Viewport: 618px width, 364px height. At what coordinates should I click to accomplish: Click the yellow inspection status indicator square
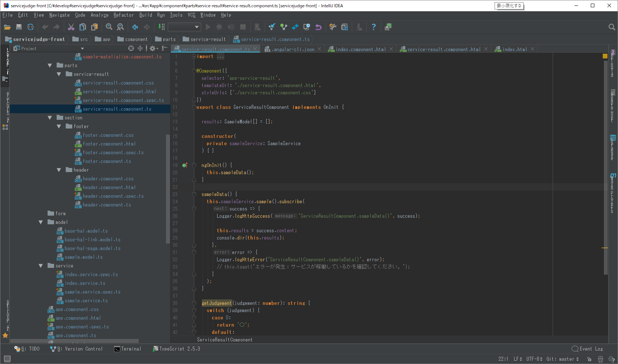click(x=605, y=56)
